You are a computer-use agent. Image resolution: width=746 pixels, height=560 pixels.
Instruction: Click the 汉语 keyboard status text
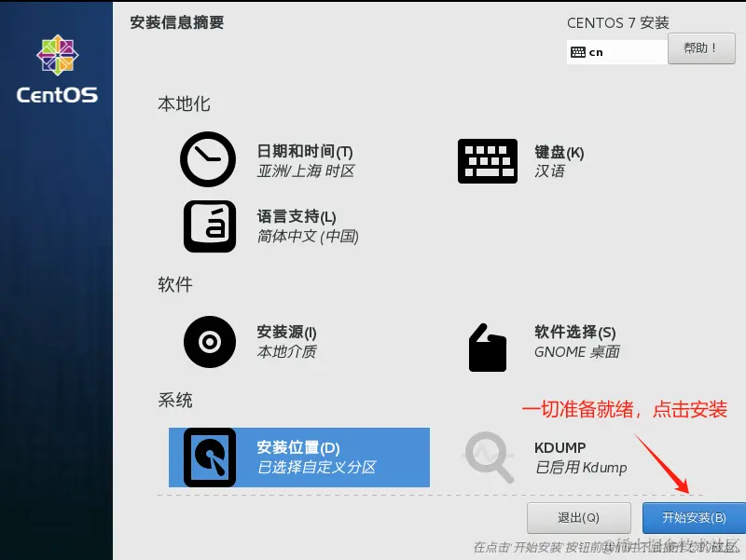pyautogui.click(x=549, y=171)
